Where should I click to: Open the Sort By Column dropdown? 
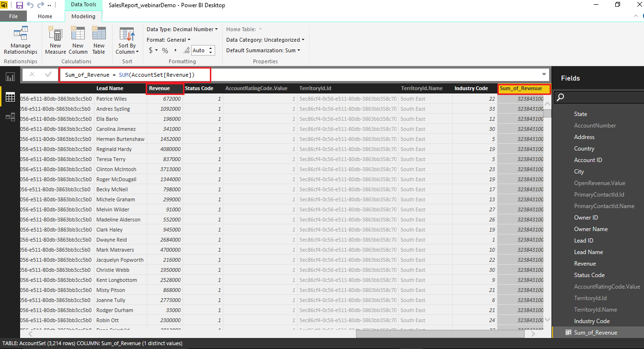click(127, 40)
